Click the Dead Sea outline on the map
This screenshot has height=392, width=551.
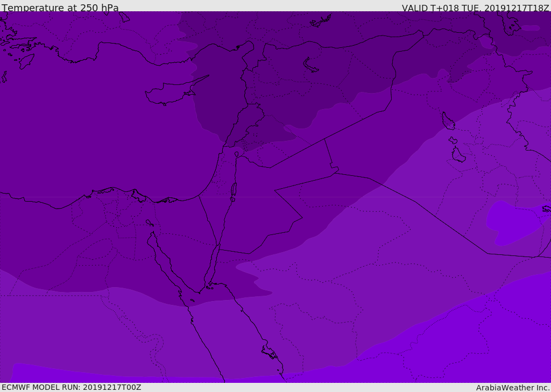(234, 191)
